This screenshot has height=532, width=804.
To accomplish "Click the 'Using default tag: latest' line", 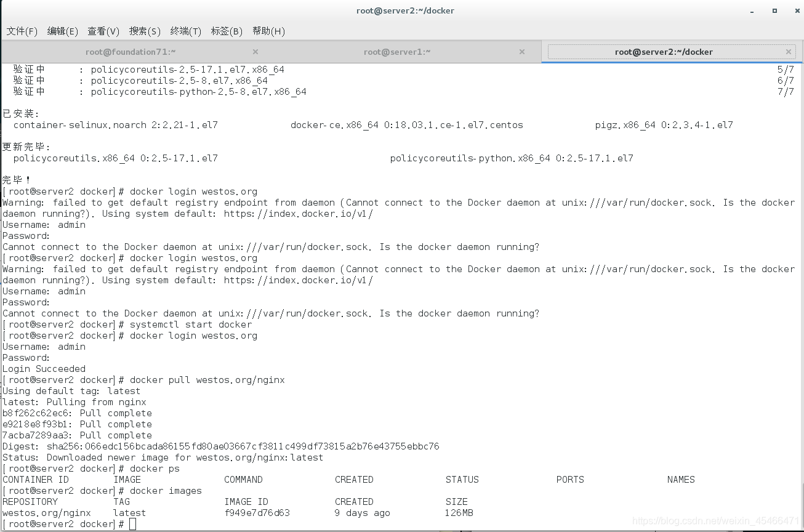I will coord(71,391).
